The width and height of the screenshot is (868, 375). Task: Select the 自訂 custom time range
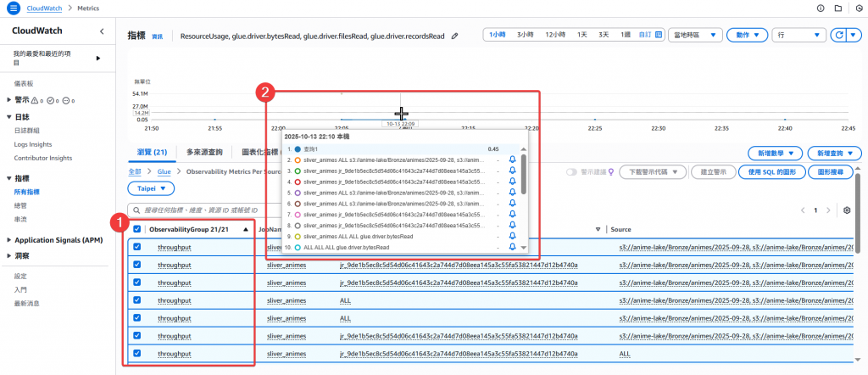click(x=645, y=35)
